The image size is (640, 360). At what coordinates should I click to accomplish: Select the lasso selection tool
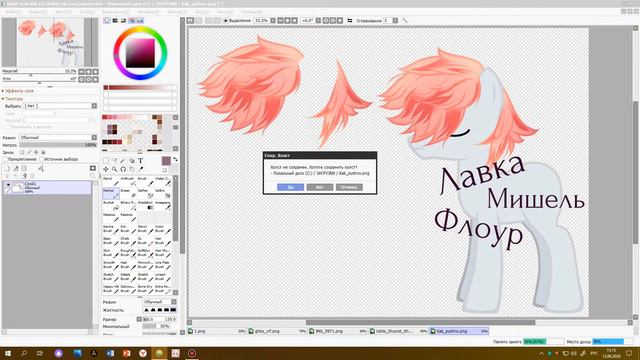point(114,160)
